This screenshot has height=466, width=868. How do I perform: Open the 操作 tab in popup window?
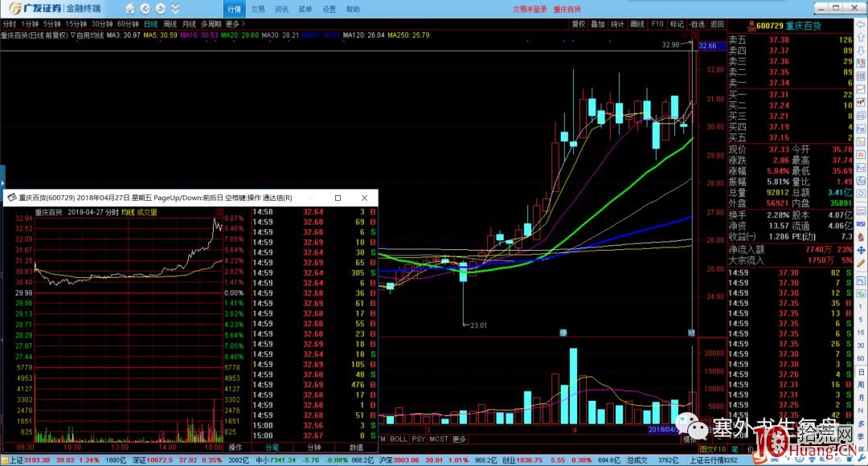235,448
